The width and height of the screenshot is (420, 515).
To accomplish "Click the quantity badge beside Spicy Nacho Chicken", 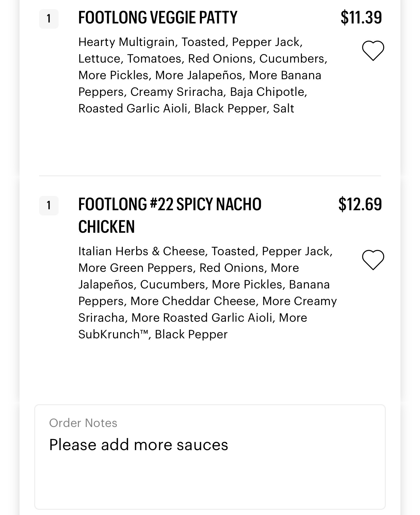I will (49, 205).
